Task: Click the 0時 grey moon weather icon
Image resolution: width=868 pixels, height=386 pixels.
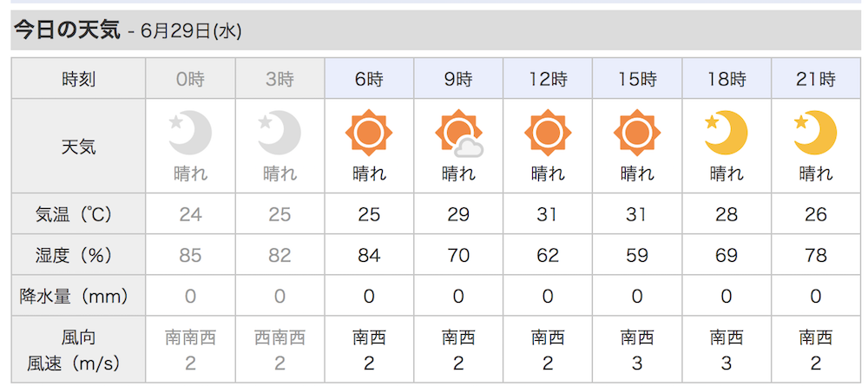Action: (x=190, y=132)
